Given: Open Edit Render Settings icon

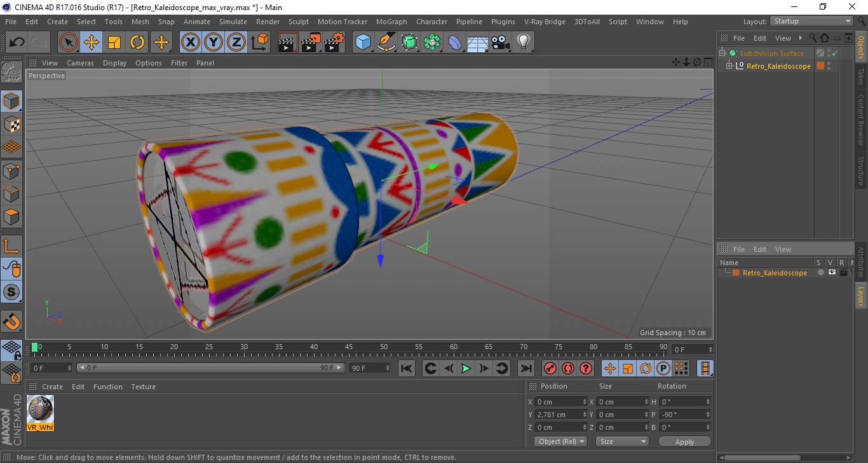Looking at the screenshot, I should pyautogui.click(x=334, y=43).
